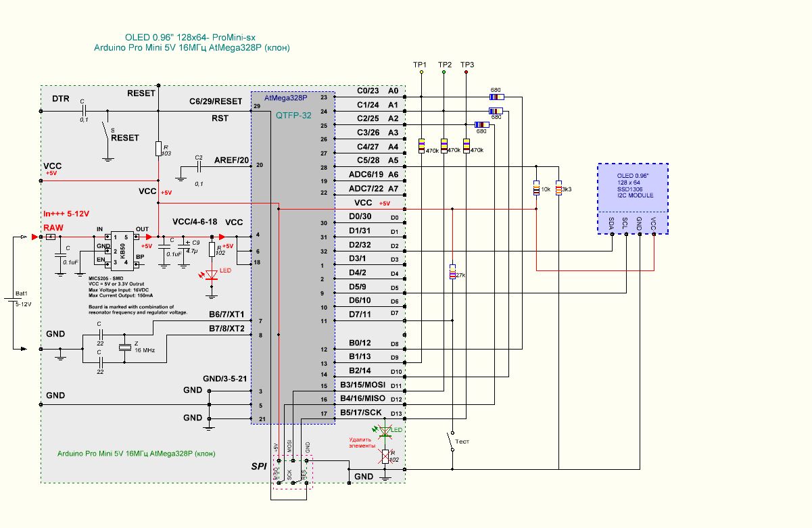Select the TP3 red test point
Screen dimensions: 812x528
(467, 71)
